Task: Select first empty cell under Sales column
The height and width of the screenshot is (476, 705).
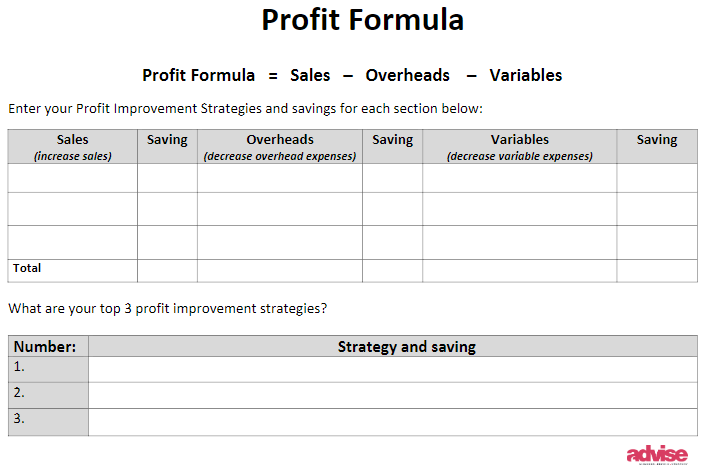Action: 72,178
